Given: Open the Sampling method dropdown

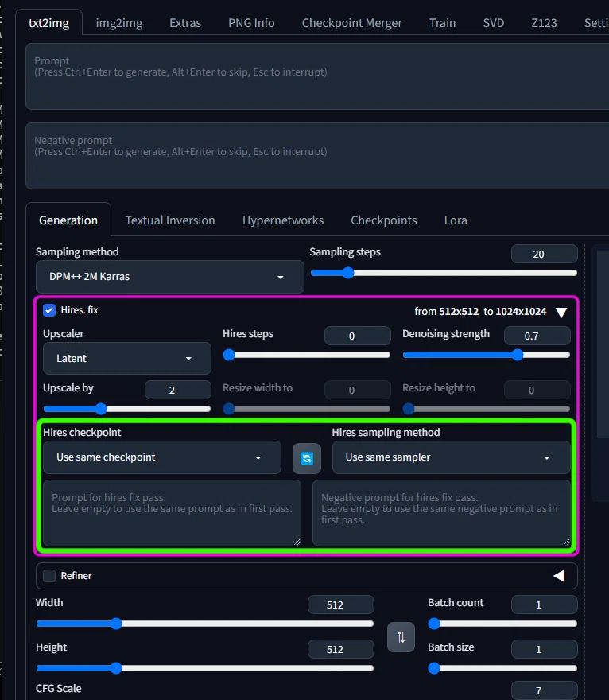Looking at the screenshot, I should (x=169, y=277).
